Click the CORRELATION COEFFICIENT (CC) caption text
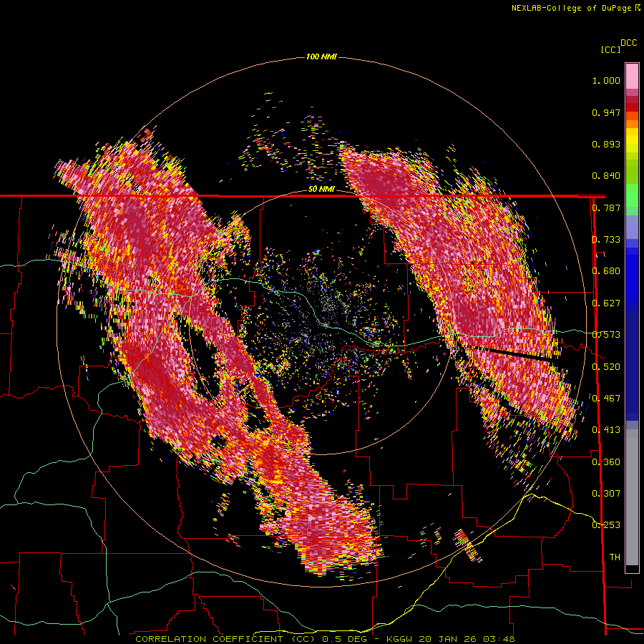 tap(225, 639)
